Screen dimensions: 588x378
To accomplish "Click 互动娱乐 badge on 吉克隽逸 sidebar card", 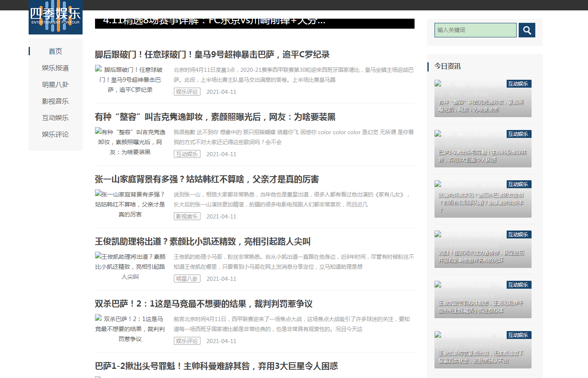I will (x=519, y=84).
